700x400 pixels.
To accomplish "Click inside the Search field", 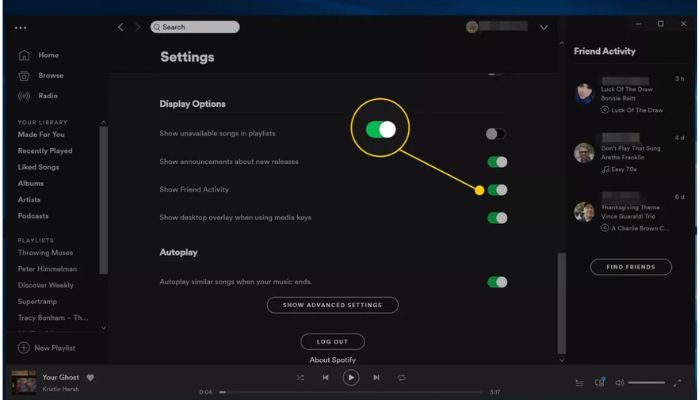I will 195,27.
